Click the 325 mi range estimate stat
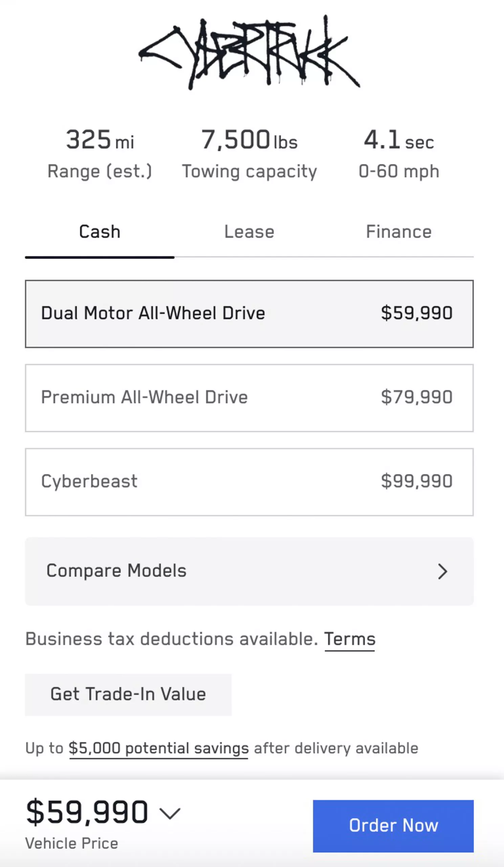 [100, 153]
